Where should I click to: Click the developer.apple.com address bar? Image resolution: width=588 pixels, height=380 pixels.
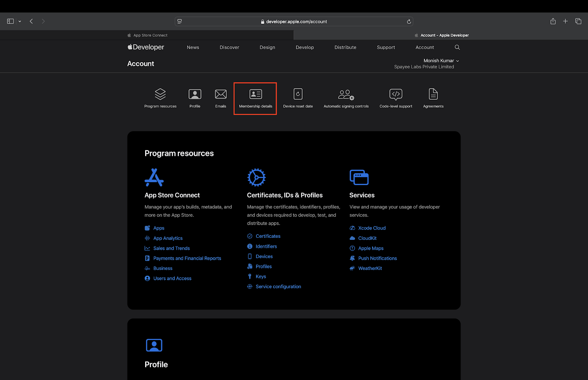[294, 21]
